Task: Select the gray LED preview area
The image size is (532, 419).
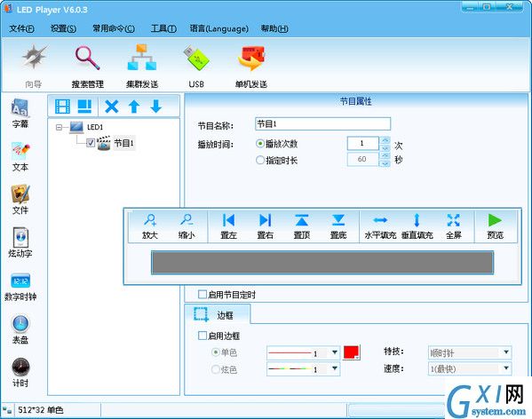Action: point(322,263)
